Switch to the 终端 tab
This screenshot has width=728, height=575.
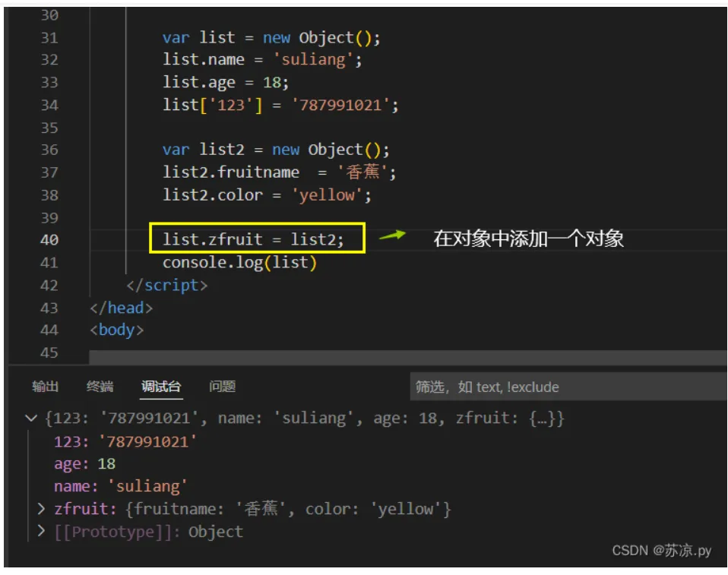coord(100,386)
